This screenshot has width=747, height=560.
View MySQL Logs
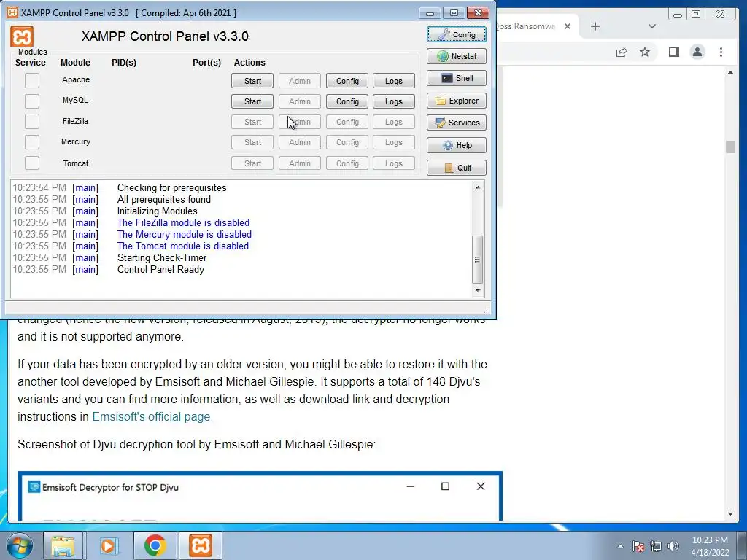[393, 101]
